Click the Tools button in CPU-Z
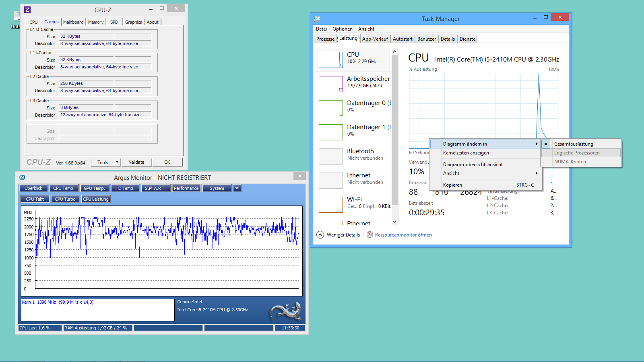Viewport: 644px width, 362px height. pyautogui.click(x=103, y=162)
